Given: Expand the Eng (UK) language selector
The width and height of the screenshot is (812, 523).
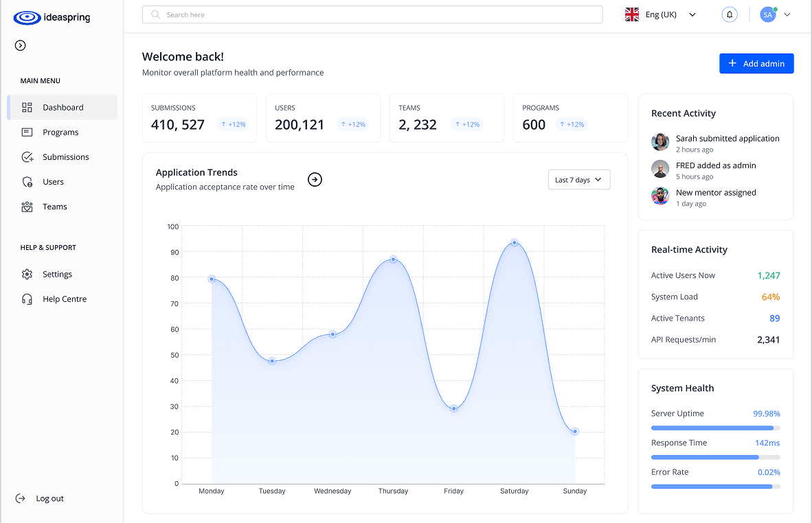Looking at the screenshot, I should [x=692, y=14].
